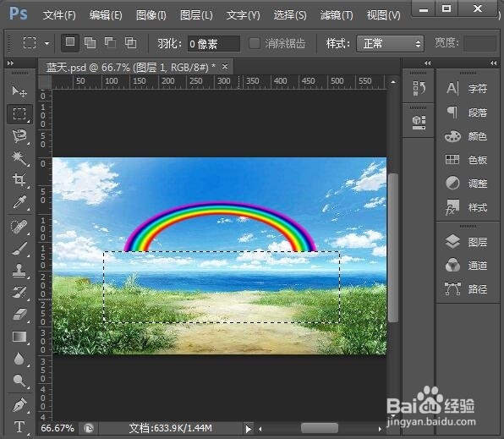Viewport: 504px width, 439px height.
Task: Click the 66.67% zoom level field
Action: pos(58,428)
